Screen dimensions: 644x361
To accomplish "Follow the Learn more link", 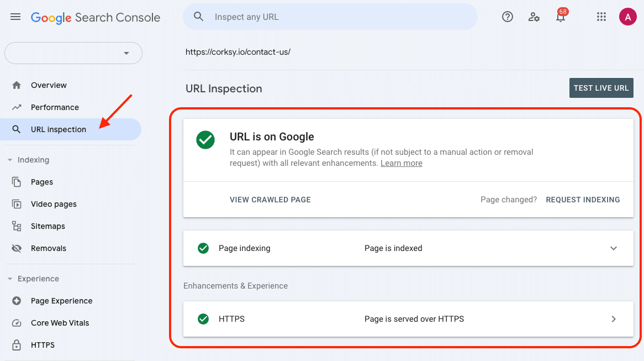I will pyautogui.click(x=402, y=163).
